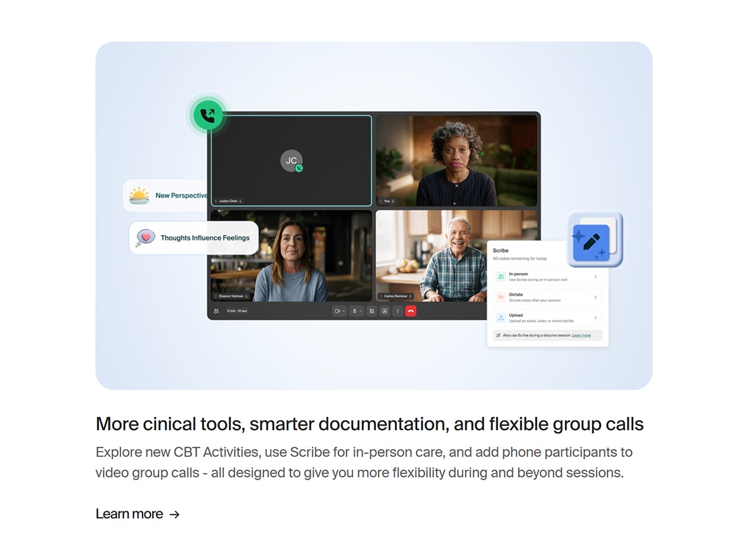The height and width of the screenshot is (560, 748).
Task: Expand the camera options chevron
Action: (344, 311)
